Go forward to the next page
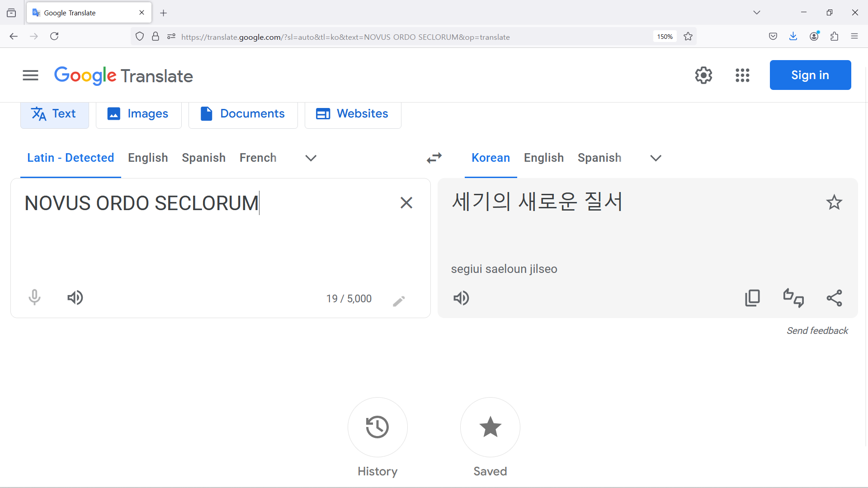868x488 pixels. (34, 36)
